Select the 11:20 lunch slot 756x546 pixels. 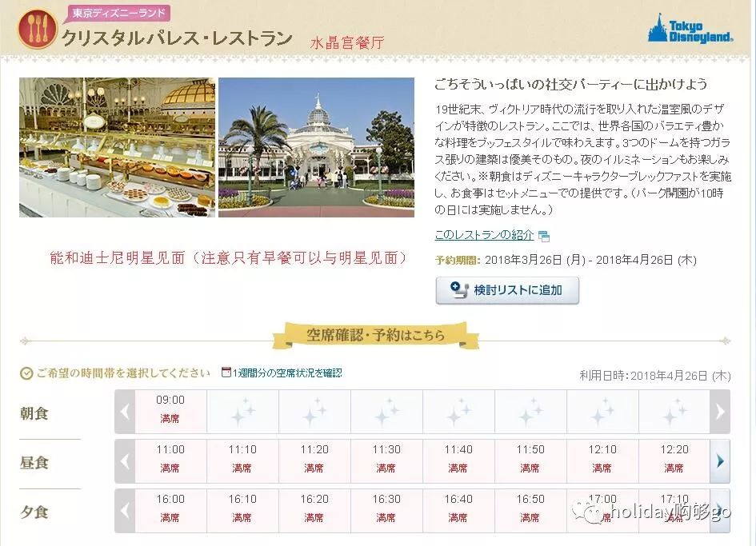tap(314, 461)
